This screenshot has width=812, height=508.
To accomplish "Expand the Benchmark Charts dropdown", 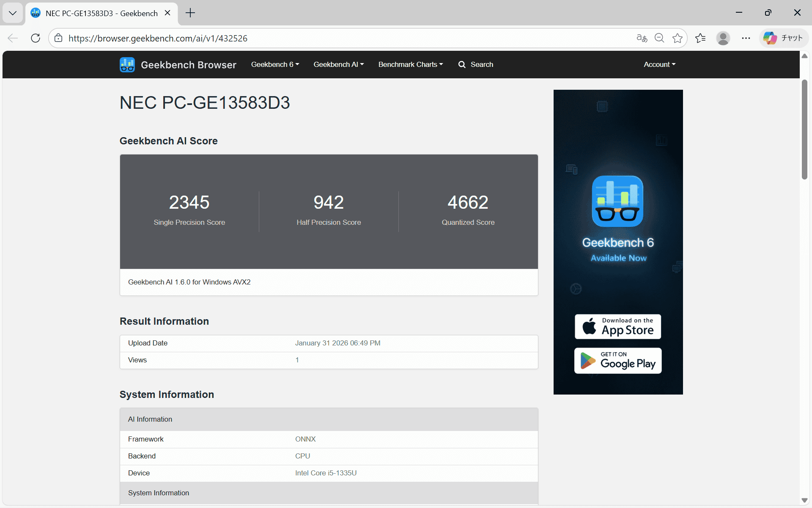I will pyautogui.click(x=410, y=64).
